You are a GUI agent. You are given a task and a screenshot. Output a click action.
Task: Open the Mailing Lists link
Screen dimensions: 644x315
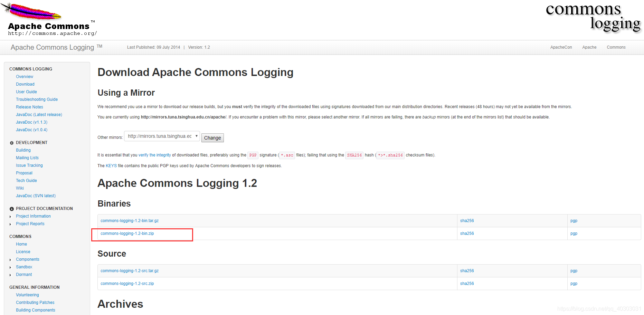pos(27,158)
